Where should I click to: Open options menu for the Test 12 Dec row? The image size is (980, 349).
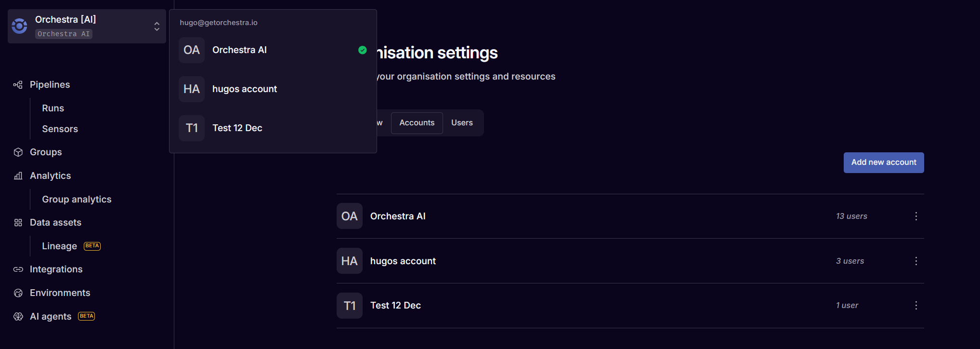click(916, 306)
